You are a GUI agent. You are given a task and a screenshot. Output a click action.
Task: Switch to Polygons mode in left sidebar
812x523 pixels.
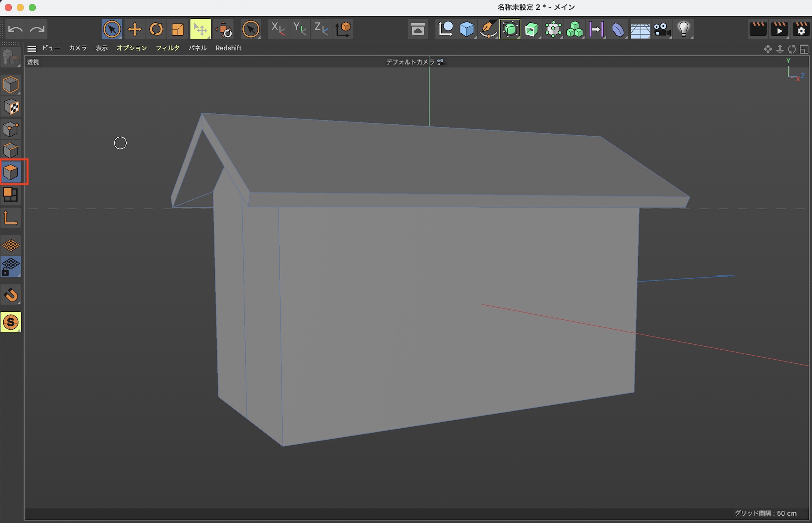(11, 172)
